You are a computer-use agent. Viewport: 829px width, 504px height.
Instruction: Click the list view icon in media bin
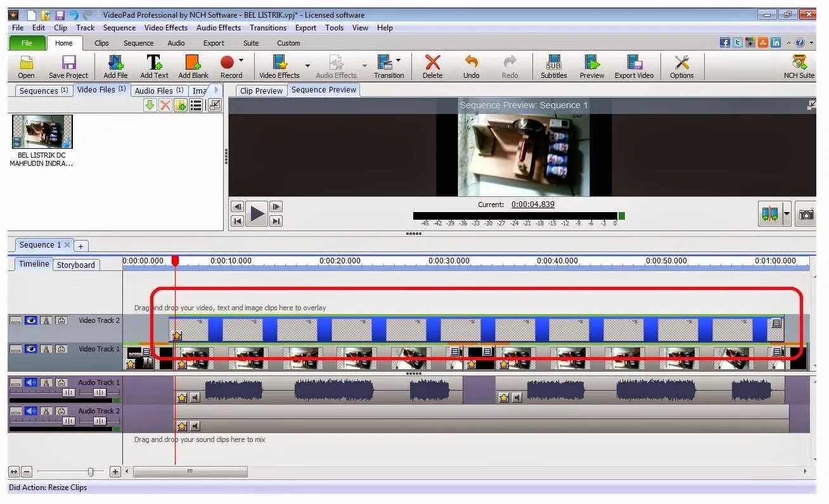(196, 105)
